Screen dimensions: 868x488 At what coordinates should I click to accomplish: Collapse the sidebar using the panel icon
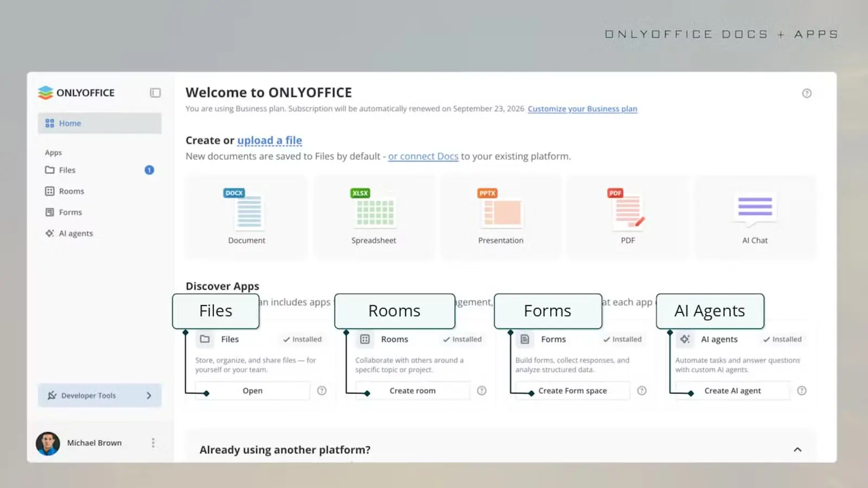coord(155,93)
